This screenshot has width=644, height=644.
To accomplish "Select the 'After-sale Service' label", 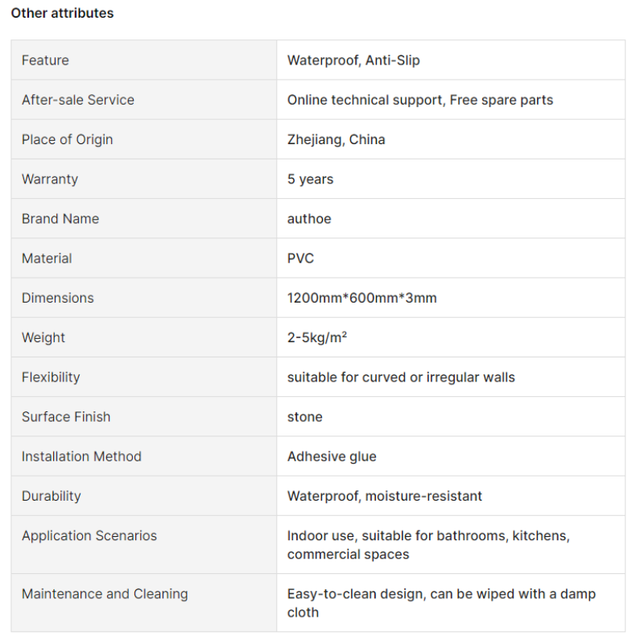I will click(78, 100).
